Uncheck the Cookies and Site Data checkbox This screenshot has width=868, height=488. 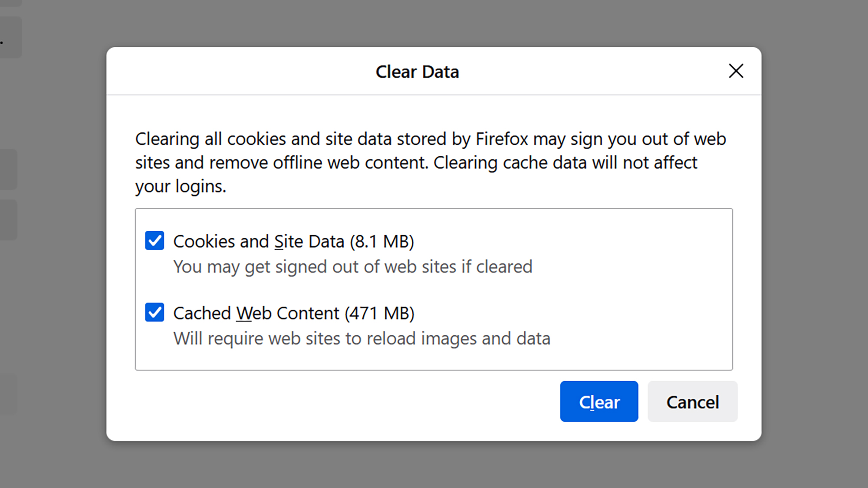155,241
